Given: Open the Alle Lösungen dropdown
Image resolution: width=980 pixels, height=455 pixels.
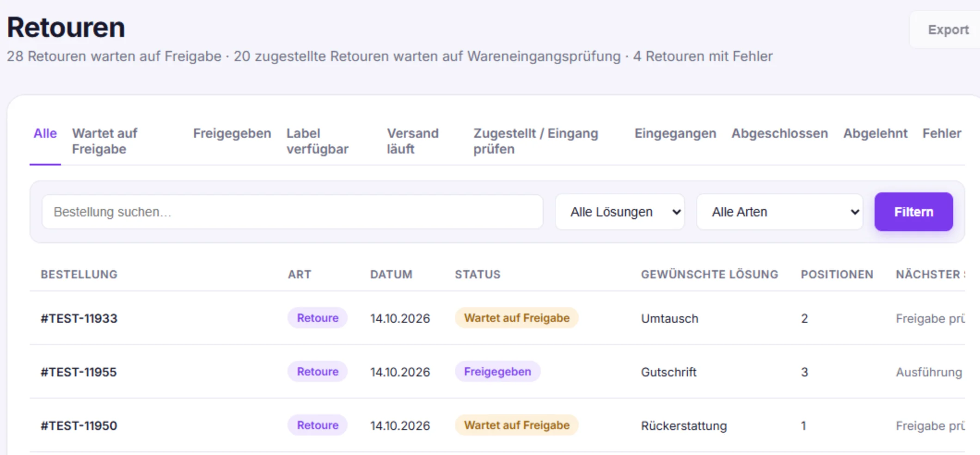Looking at the screenshot, I should (x=620, y=212).
